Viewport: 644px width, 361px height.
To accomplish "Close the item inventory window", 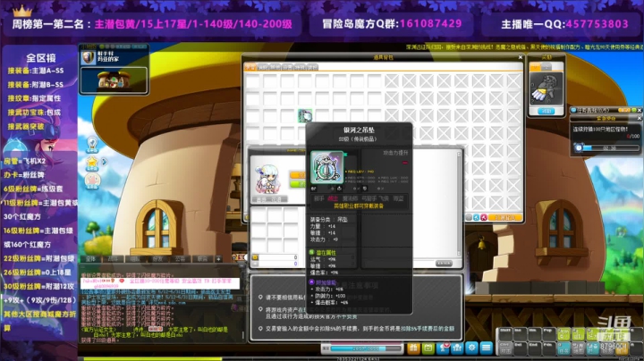I will 521,57.
